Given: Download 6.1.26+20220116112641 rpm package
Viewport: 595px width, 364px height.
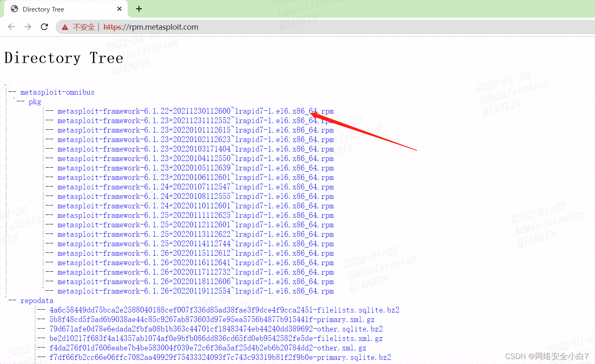Looking at the screenshot, I should tap(196, 263).
